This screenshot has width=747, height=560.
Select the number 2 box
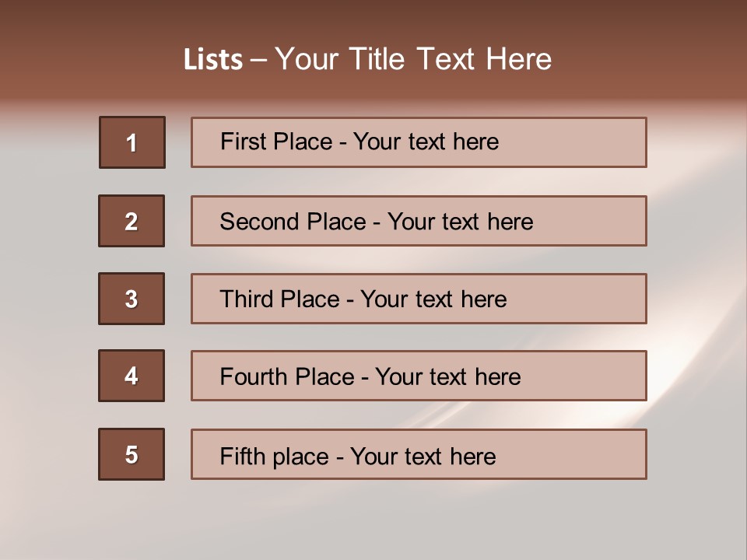click(132, 221)
